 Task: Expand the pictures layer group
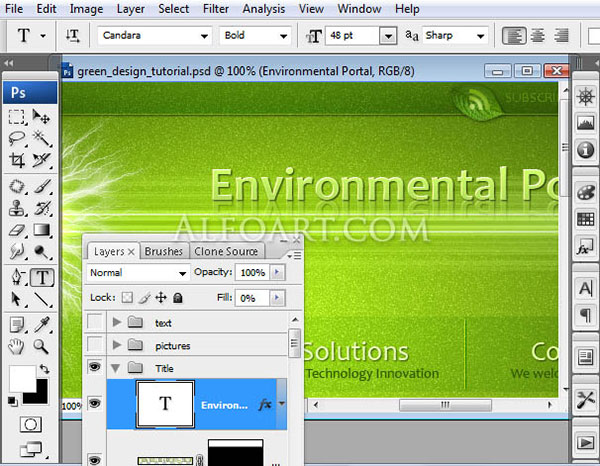[117, 345]
